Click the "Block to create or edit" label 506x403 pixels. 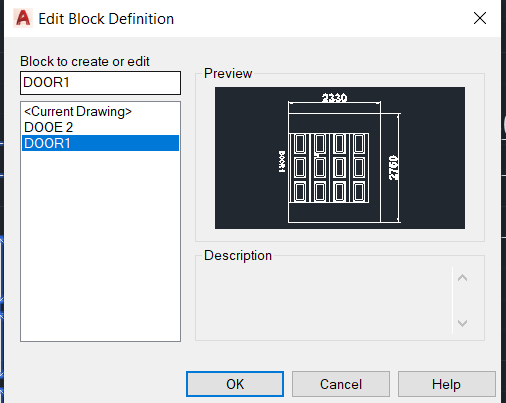coord(85,61)
